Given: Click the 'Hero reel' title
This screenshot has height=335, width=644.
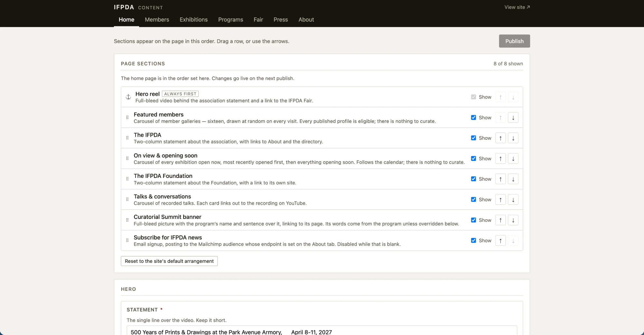Looking at the screenshot, I should tap(147, 94).
